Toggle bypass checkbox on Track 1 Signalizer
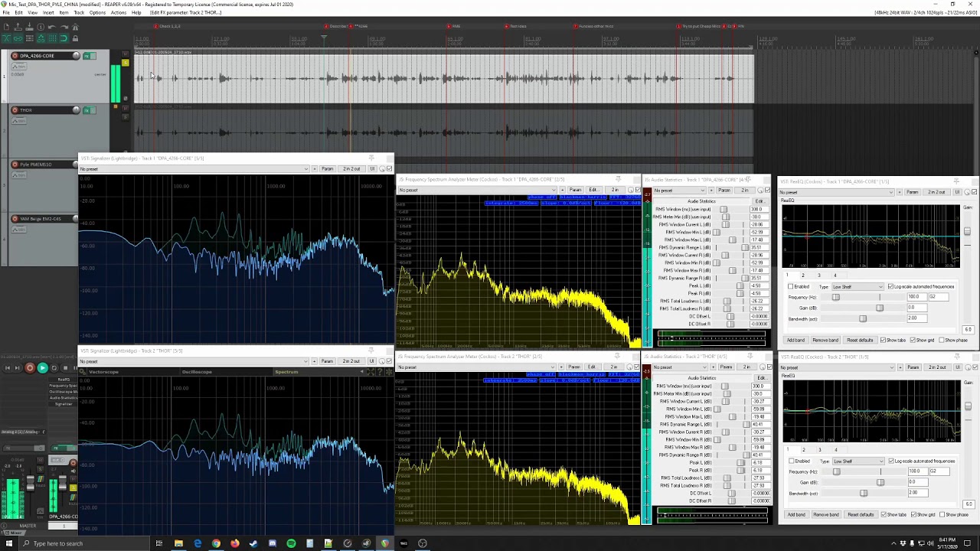Image resolution: width=980 pixels, height=551 pixels. pyautogui.click(x=389, y=168)
